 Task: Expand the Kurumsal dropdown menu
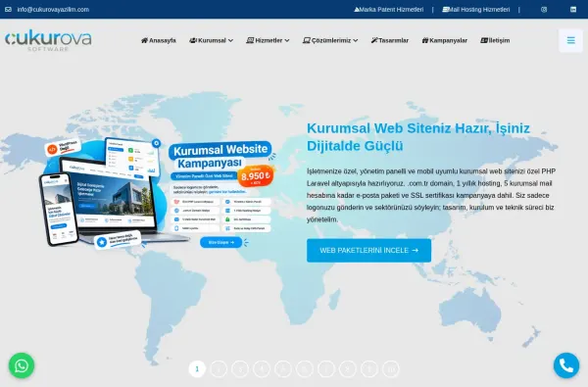[x=211, y=40]
